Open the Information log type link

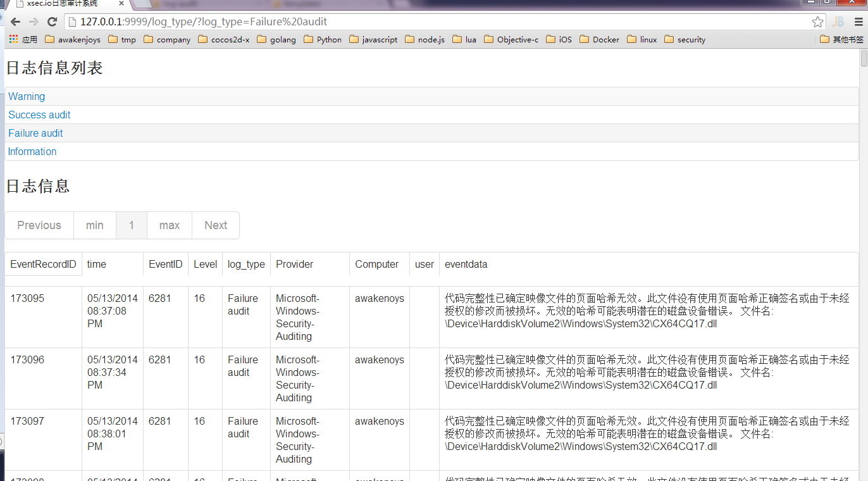[x=32, y=151]
